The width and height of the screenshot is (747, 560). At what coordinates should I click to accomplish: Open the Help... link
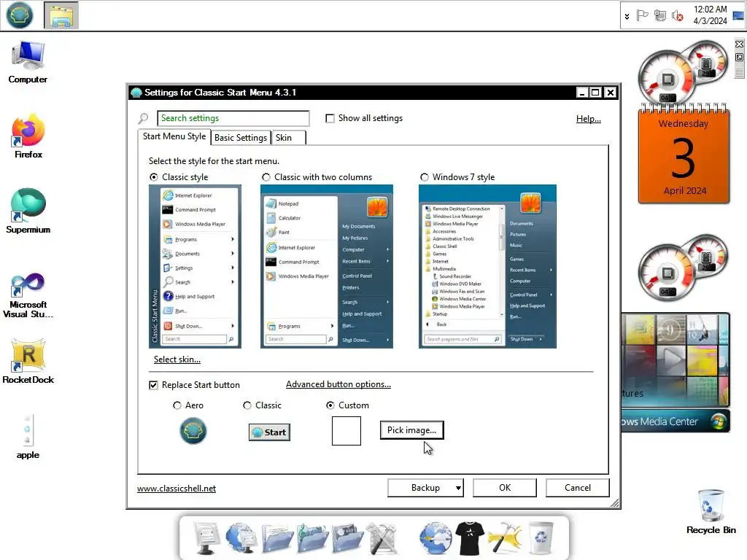(x=589, y=119)
